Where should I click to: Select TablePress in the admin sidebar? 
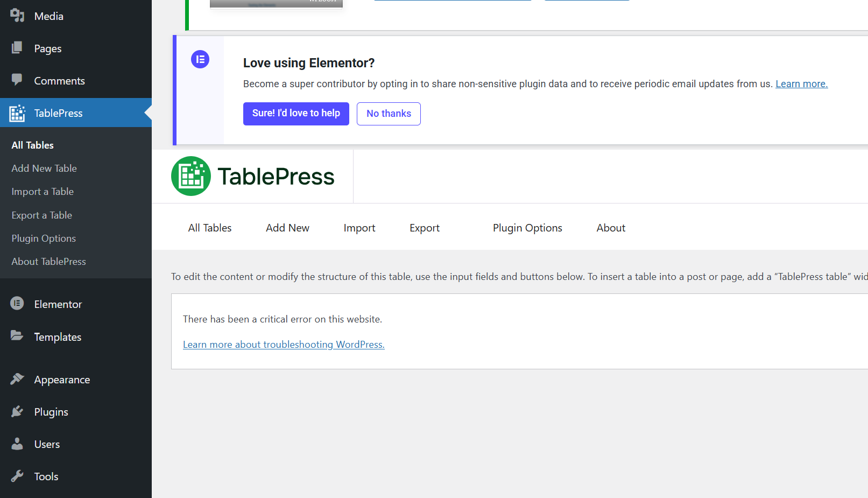click(x=76, y=113)
